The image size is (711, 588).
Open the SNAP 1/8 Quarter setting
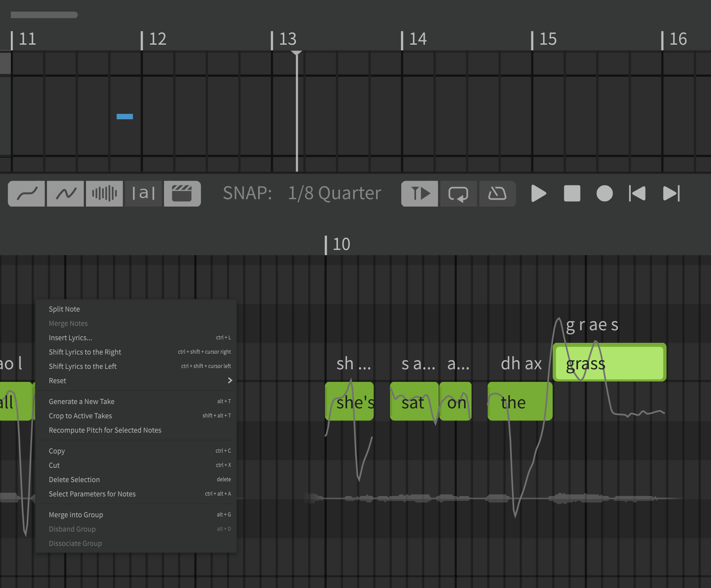[x=302, y=193]
